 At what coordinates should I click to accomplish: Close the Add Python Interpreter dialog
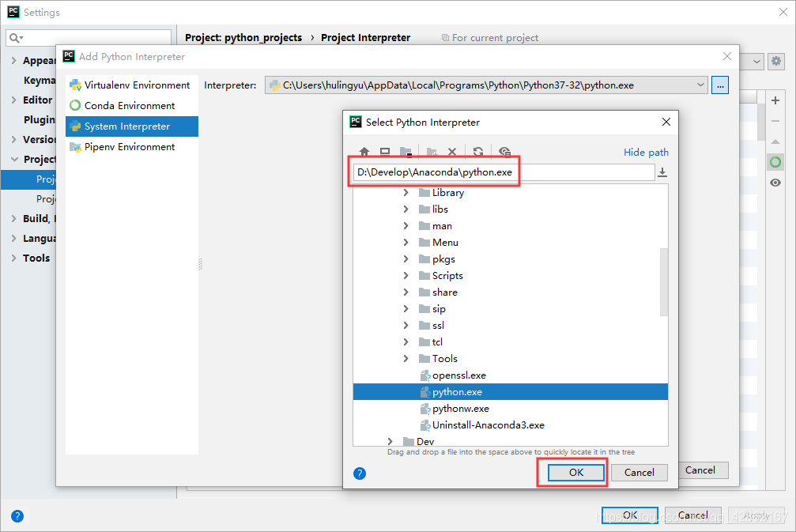[727, 56]
